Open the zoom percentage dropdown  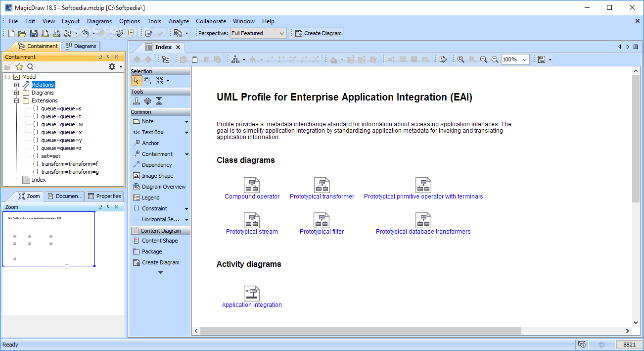coord(525,59)
